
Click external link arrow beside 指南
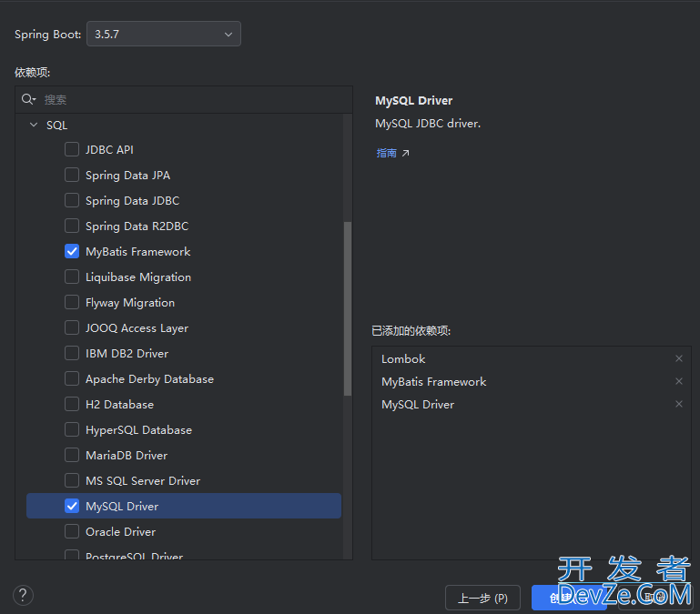(405, 153)
